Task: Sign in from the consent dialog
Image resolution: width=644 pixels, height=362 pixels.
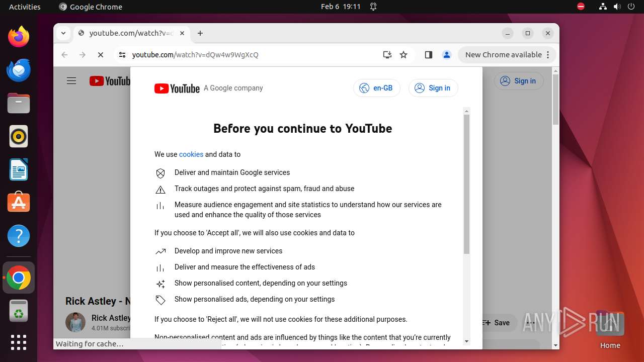Action: point(433,88)
